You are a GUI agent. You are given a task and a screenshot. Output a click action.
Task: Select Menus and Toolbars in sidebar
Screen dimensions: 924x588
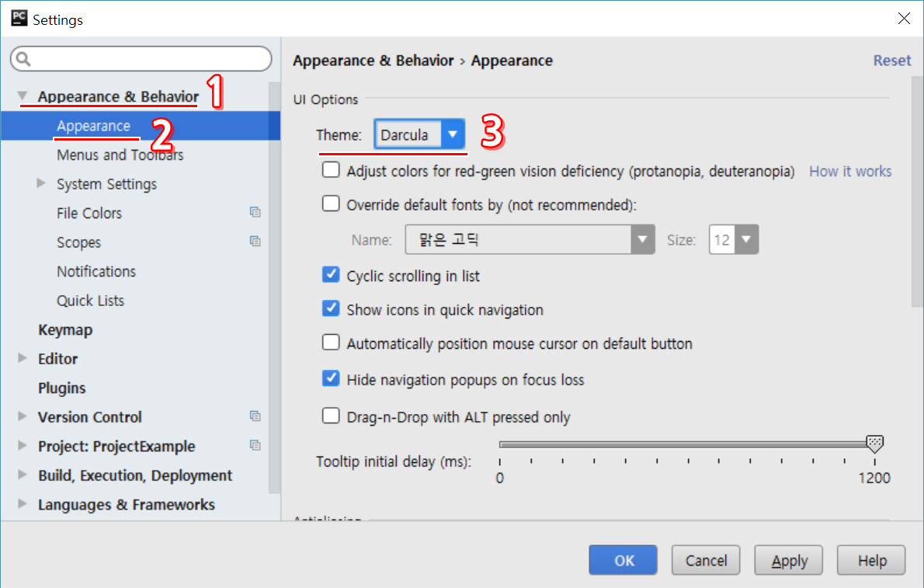click(x=120, y=155)
